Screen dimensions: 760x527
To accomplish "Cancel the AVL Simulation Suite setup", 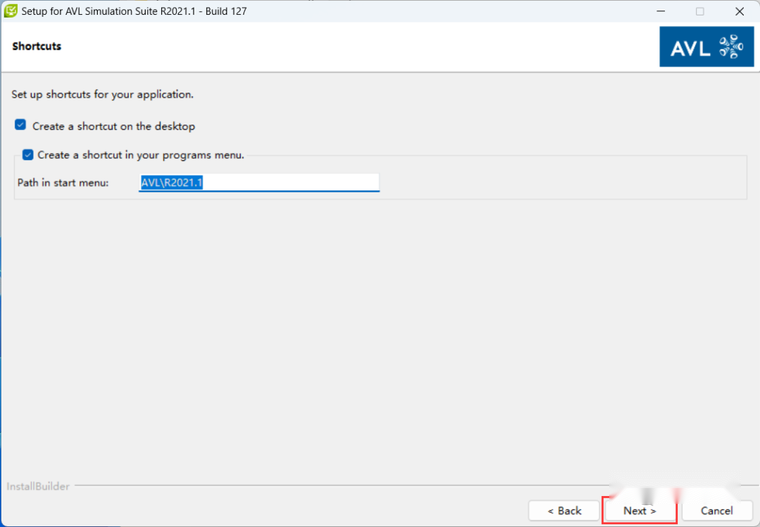I will point(717,511).
